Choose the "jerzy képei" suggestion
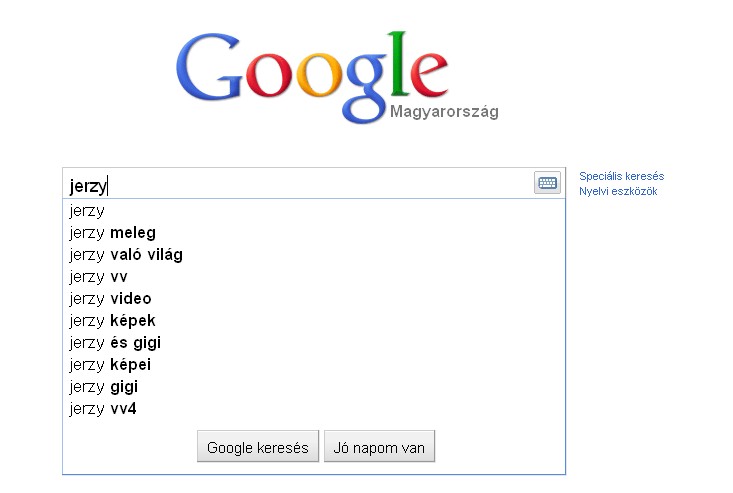The image size is (733, 493). coord(314,364)
